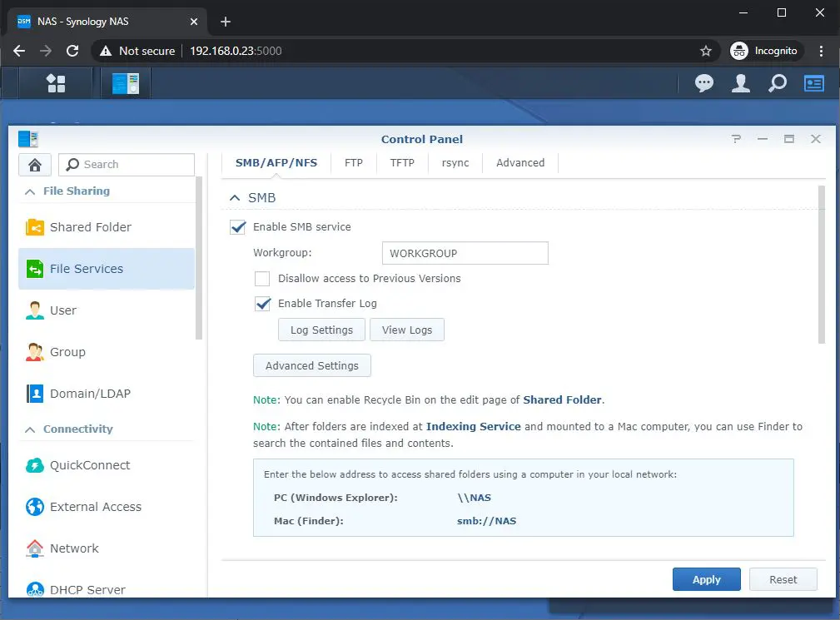The width and height of the screenshot is (840, 620).
Task: Open the Domain/LDAP icon
Action: 35,394
